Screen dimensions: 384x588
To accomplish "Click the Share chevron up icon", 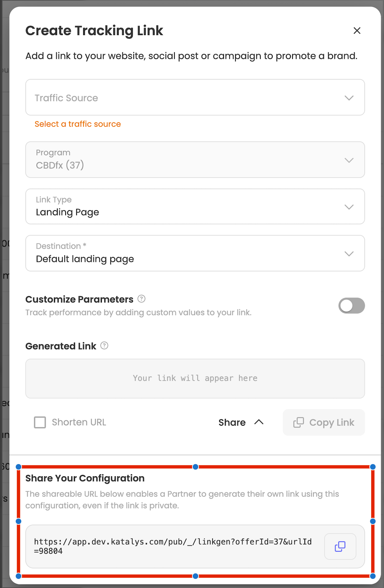I will click(259, 422).
